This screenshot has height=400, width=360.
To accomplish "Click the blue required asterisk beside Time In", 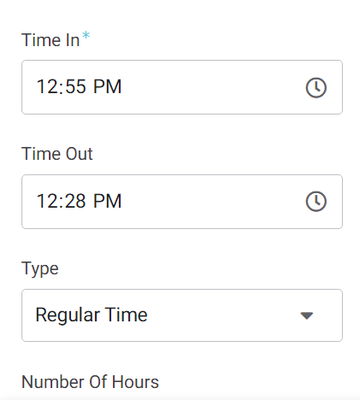I will click(86, 35).
